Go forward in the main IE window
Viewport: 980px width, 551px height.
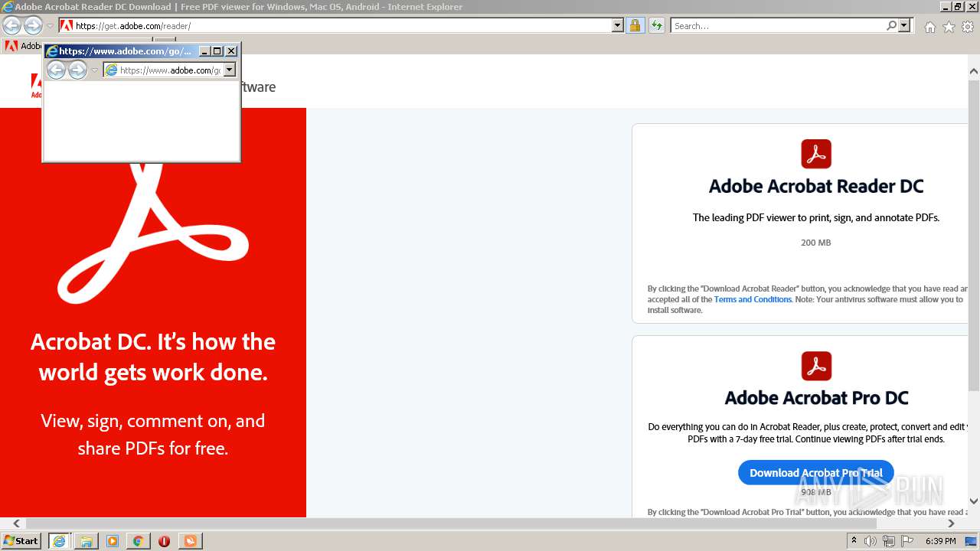click(x=33, y=25)
